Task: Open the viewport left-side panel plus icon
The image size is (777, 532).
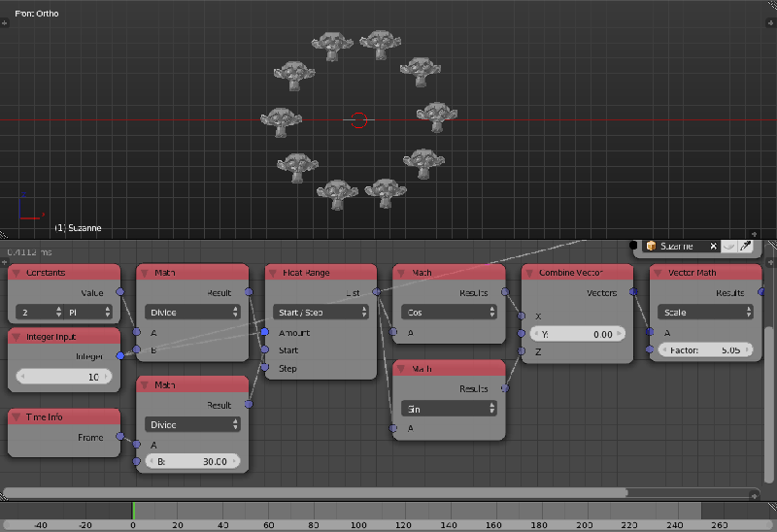Action: tap(5, 22)
